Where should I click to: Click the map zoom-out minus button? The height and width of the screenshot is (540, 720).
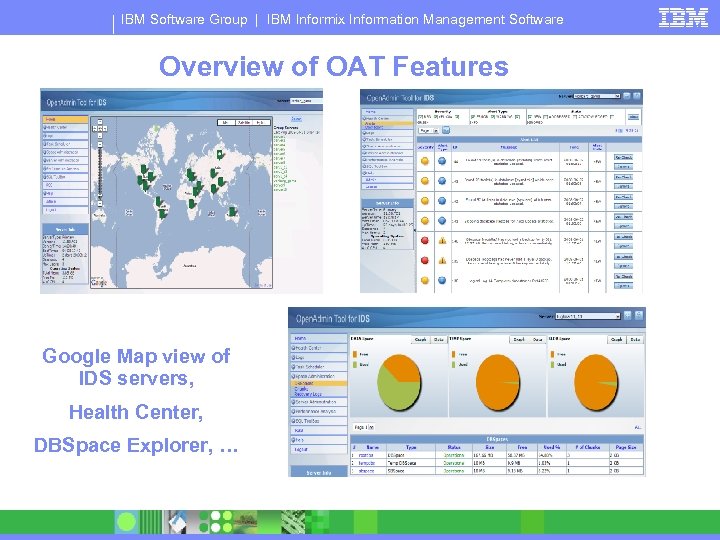tap(100, 203)
